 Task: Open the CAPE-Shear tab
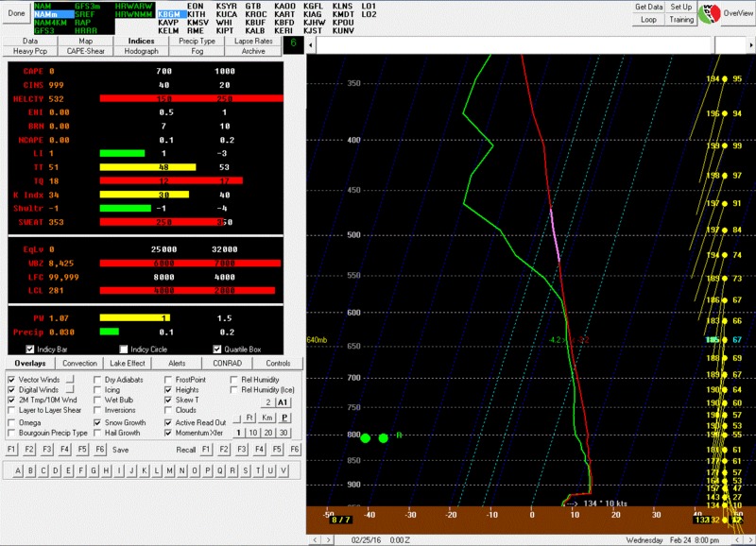[86, 51]
